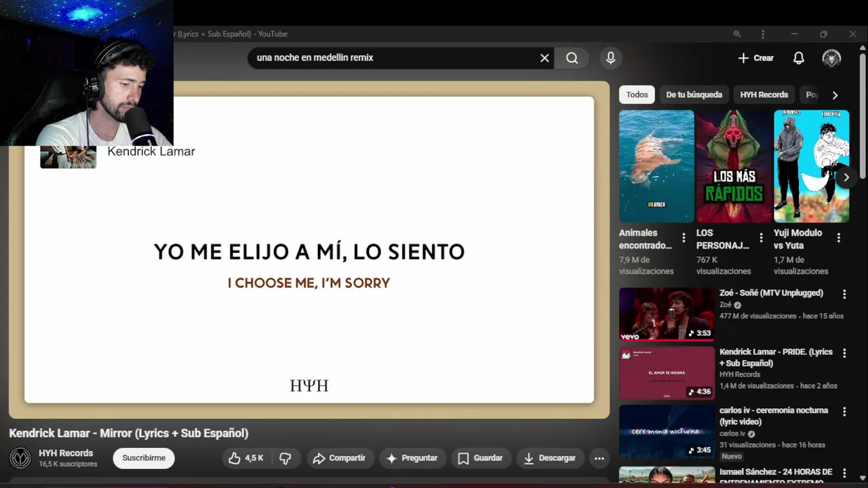Click the 16,5 K suscriptores text
This screenshot has height=488, width=868.
pyautogui.click(x=68, y=464)
